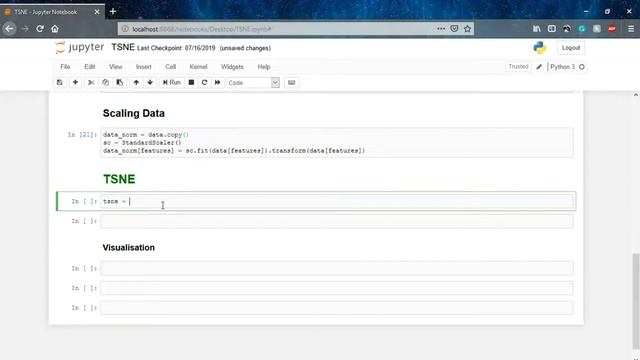The image size is (640, 360).
Task: Open command palette keyboard icon
Action: tap(291, 82)
